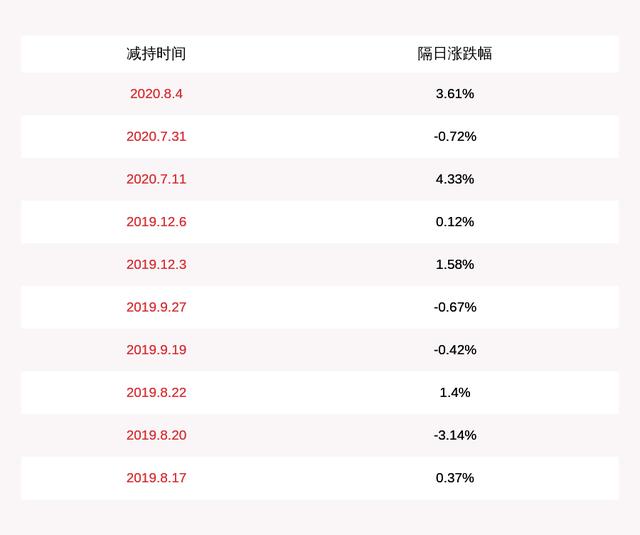Select the 1.4% change value
The width and height of the screenshot is (640, 535).
455,393
